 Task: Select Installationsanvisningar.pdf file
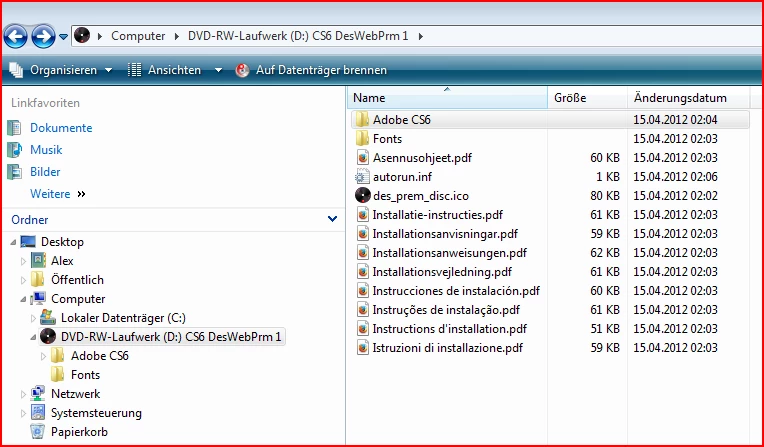(x=445, y=233)
